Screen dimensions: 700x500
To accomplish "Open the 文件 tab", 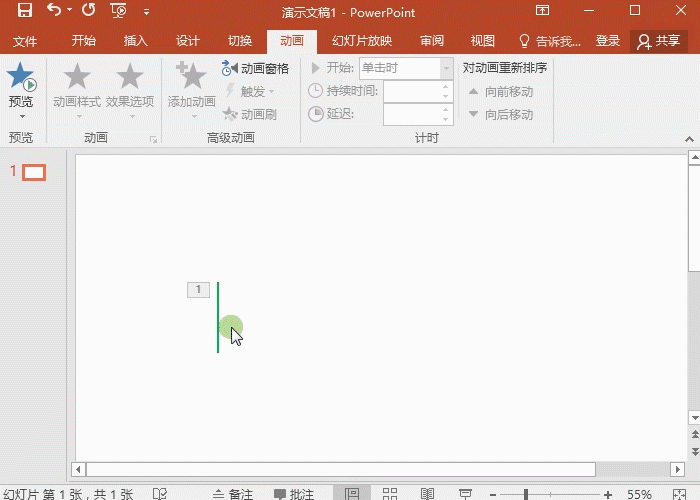I will (x=25, y=42).
